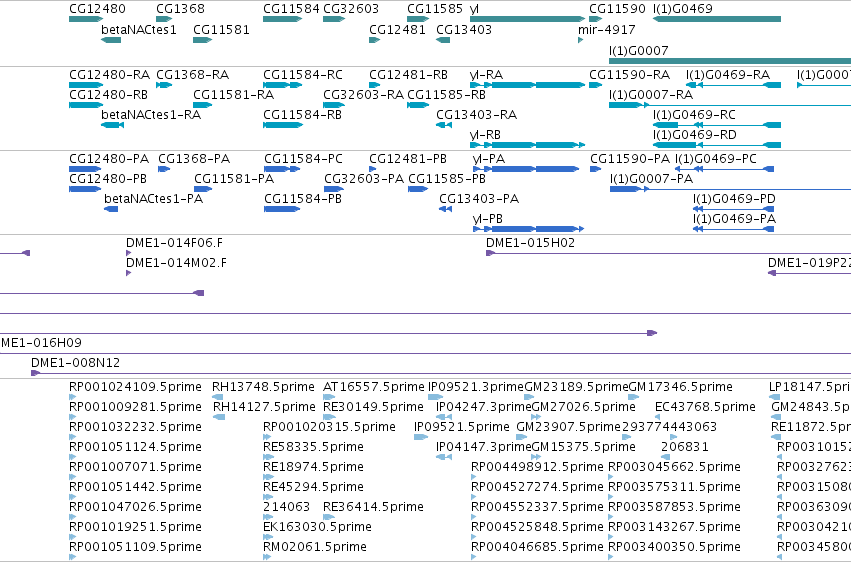The height and width of the screenshot is (562, 851).
Task: Select transcript CG32603-RA
Action: click(x=364, y=94)
